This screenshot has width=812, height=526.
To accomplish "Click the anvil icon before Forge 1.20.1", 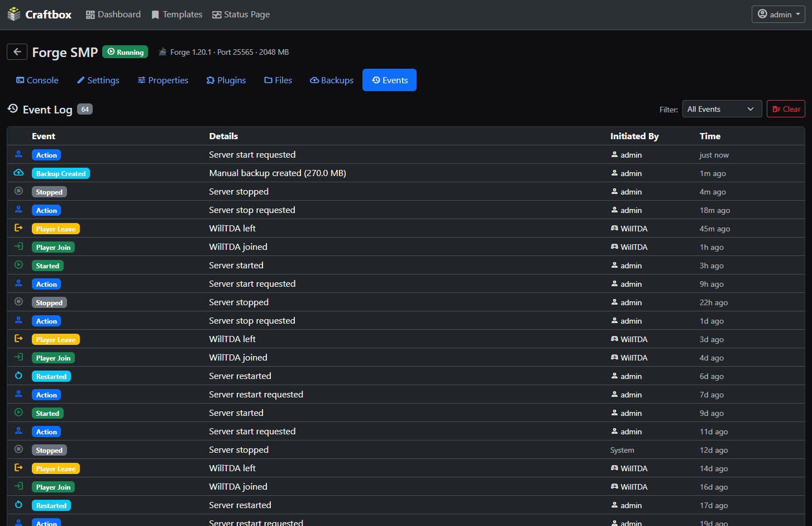I will pos(163,52).
